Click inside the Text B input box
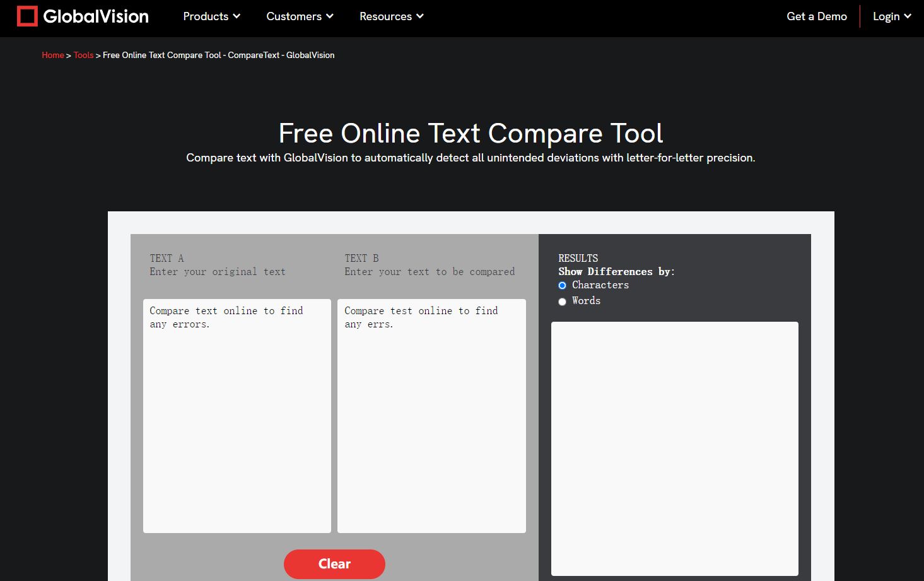 pyautogui.click(x=431, y=416)
